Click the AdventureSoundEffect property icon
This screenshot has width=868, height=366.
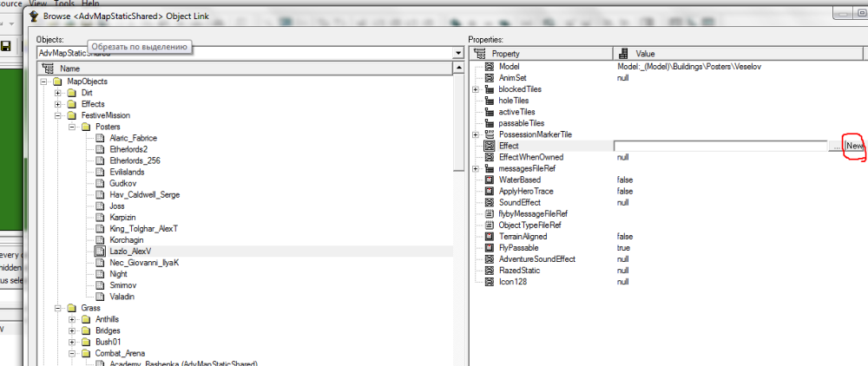(489, 258)
